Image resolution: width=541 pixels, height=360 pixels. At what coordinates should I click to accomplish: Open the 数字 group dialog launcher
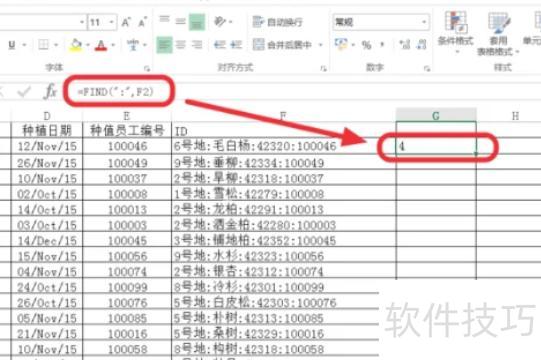point(427,69)
